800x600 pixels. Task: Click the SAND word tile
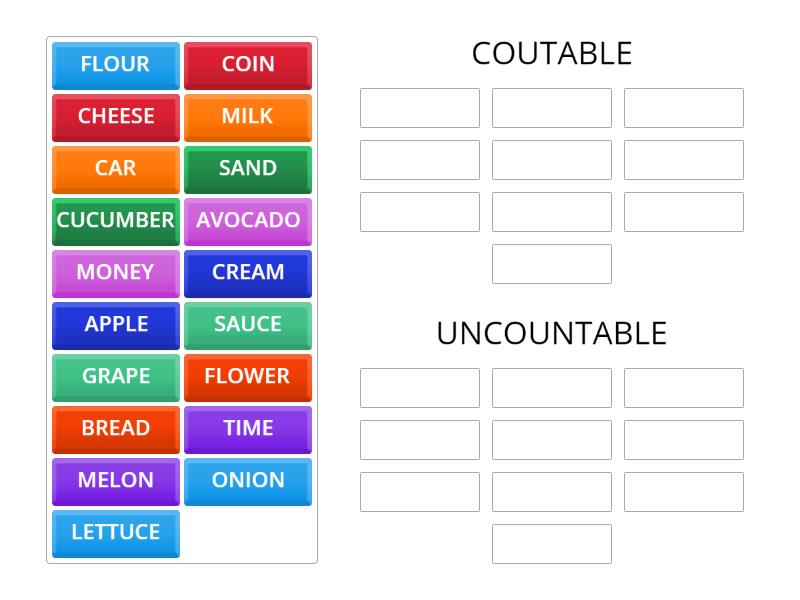pos(248,169)
